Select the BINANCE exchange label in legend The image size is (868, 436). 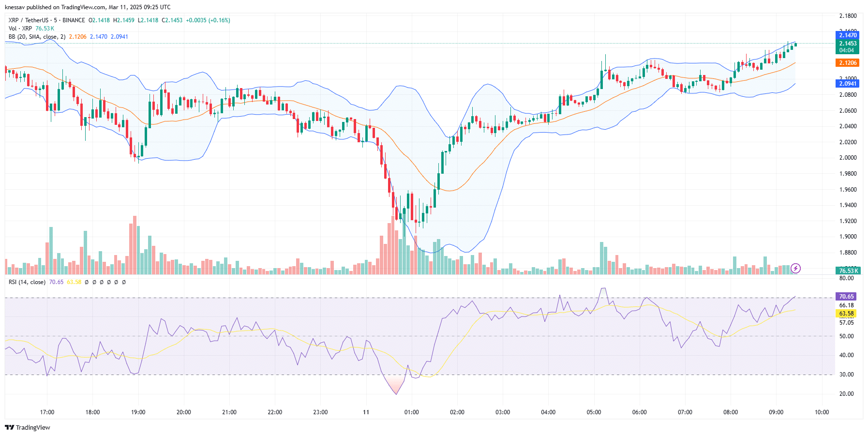pos(74,20)
